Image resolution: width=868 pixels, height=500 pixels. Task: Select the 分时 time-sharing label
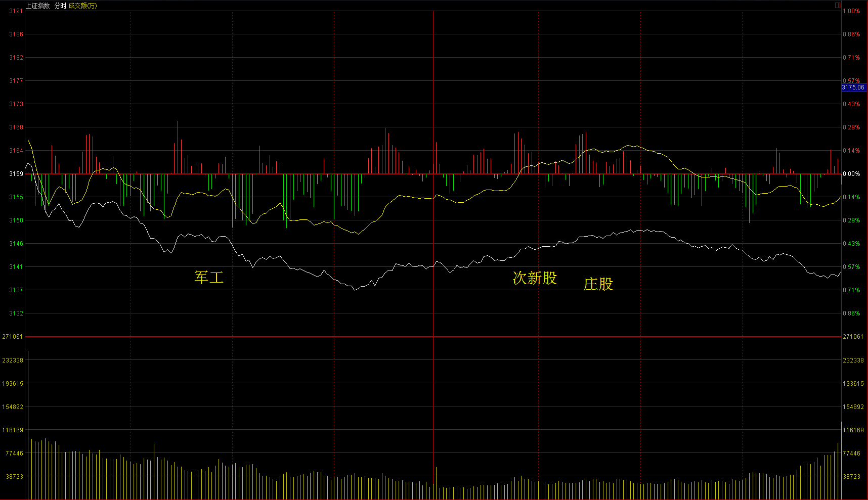pos(60,6)
